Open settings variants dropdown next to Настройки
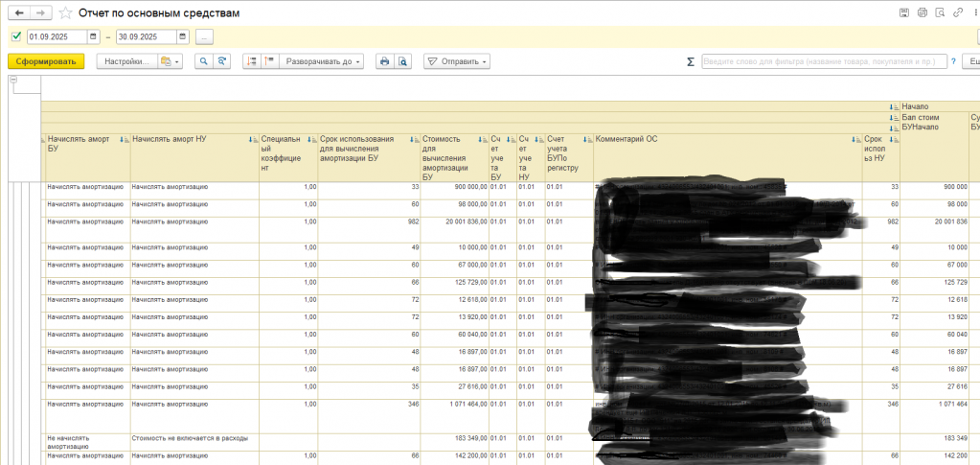Image resolution: width=980 pixels, height=465 pixels. 170,61
